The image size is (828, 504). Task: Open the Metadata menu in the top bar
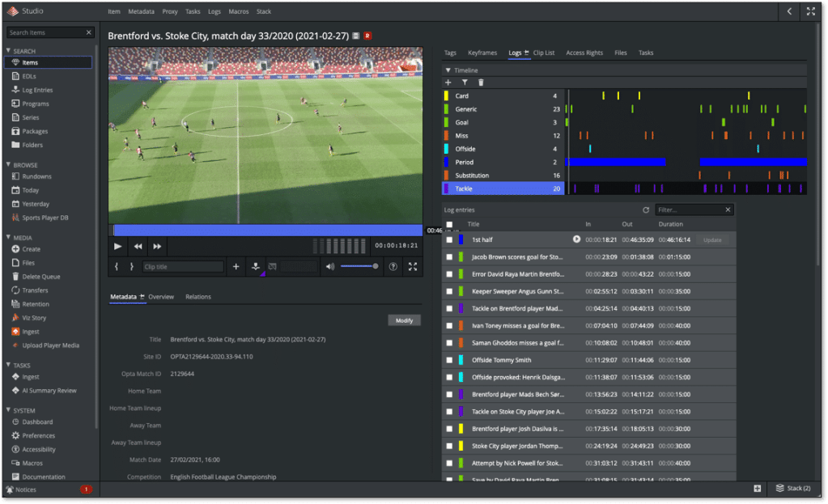(141, 11)
